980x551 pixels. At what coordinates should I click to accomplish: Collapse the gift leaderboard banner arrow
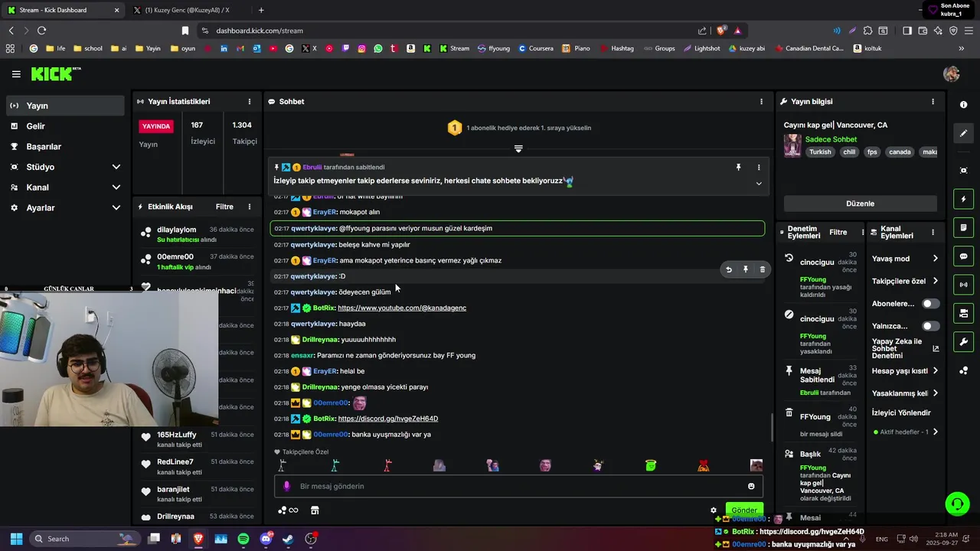[518, 148]
